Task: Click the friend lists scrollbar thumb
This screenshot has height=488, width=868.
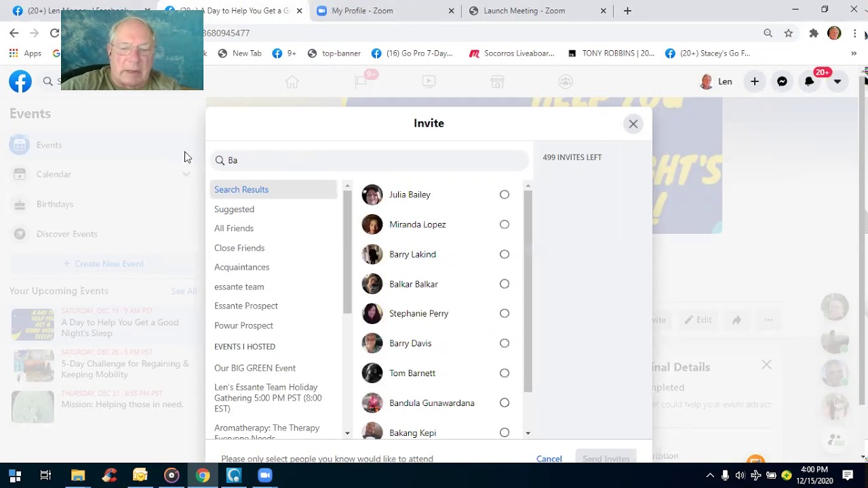Action: click(347, 252)
